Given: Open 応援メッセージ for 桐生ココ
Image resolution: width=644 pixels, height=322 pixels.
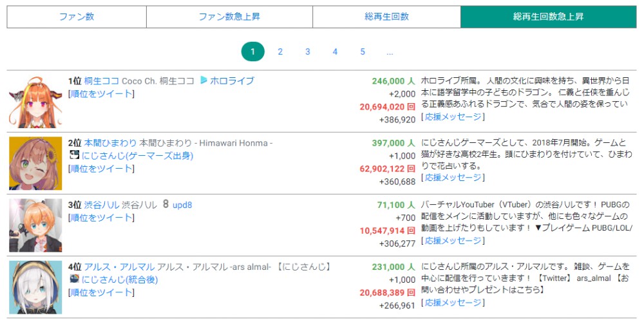Looking at the screenshot, I should click(453, 117).
